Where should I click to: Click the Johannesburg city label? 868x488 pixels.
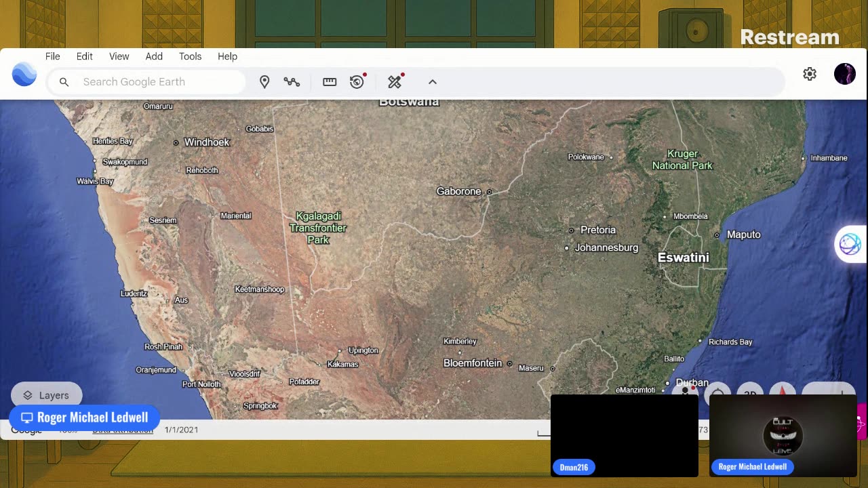(606, 247)
